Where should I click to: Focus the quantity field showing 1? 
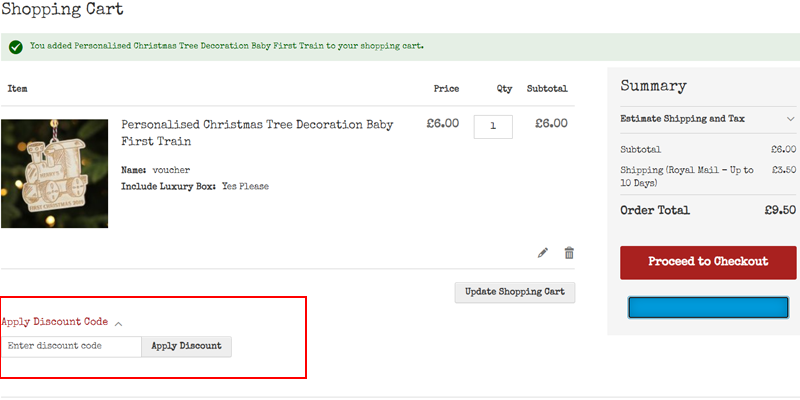pyautogui.click(x=493, y=127)
